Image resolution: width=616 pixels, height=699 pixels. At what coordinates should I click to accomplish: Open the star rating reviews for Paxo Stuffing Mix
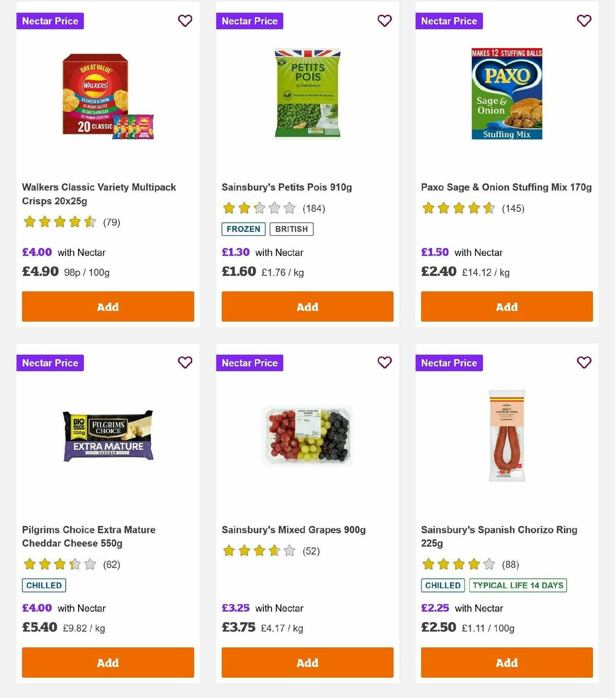(456, 209)
